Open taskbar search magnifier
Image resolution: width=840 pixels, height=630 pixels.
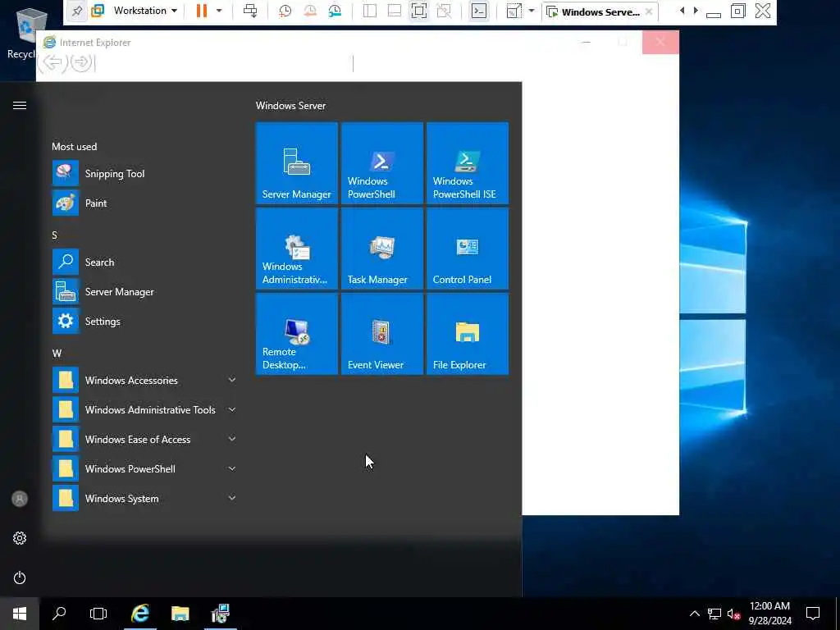pos(59,614)
